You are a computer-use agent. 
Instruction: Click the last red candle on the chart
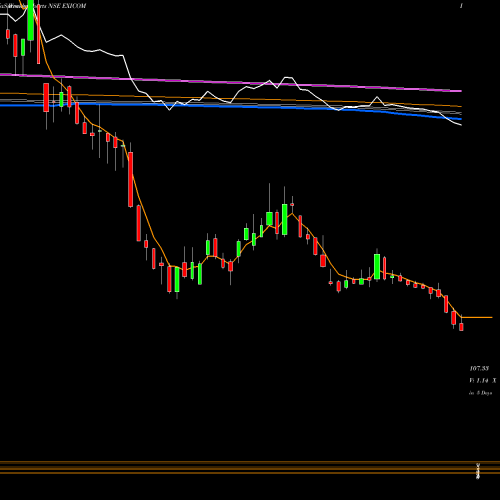coord(461,327)
